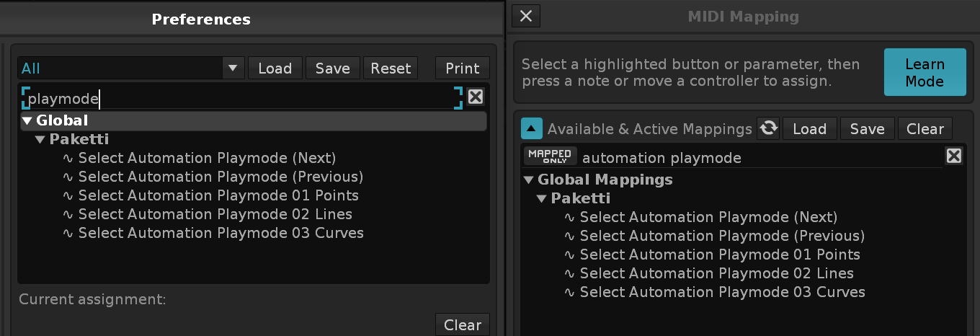This screenshot has height=336, width=980.
Task: Toggle MIDI Learn Mode
Action: [x=925, y=73]
